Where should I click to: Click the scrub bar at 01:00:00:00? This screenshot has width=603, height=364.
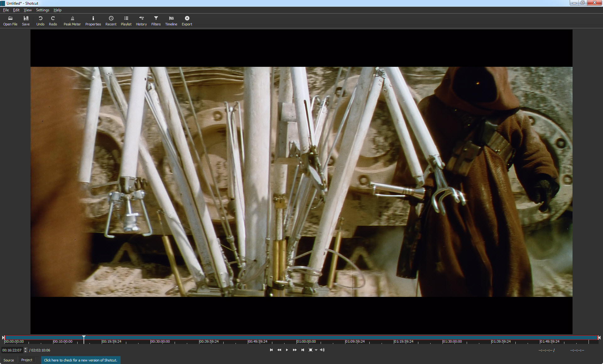306,341
